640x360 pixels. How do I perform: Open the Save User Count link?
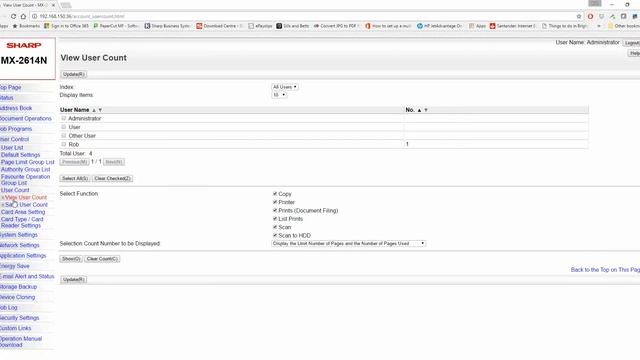27,205
